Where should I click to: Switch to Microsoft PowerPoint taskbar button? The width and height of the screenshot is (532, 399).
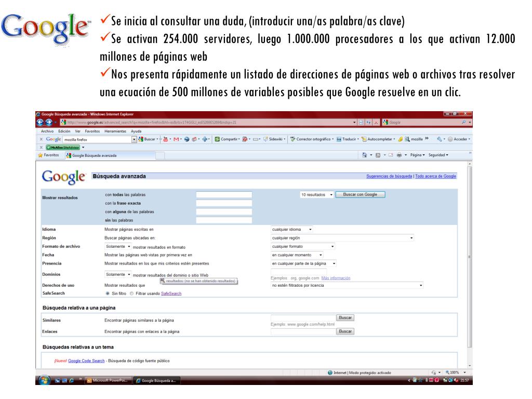(x=108, y=381)
